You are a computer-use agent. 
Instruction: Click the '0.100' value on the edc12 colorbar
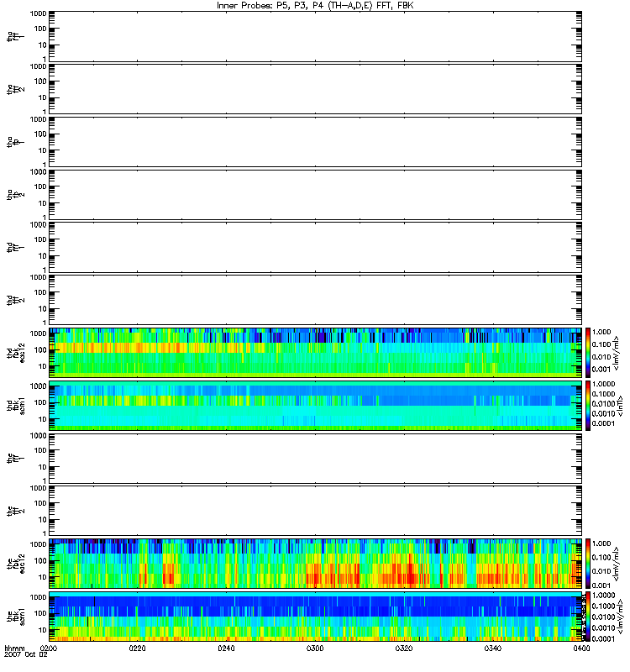pos(601,557)
